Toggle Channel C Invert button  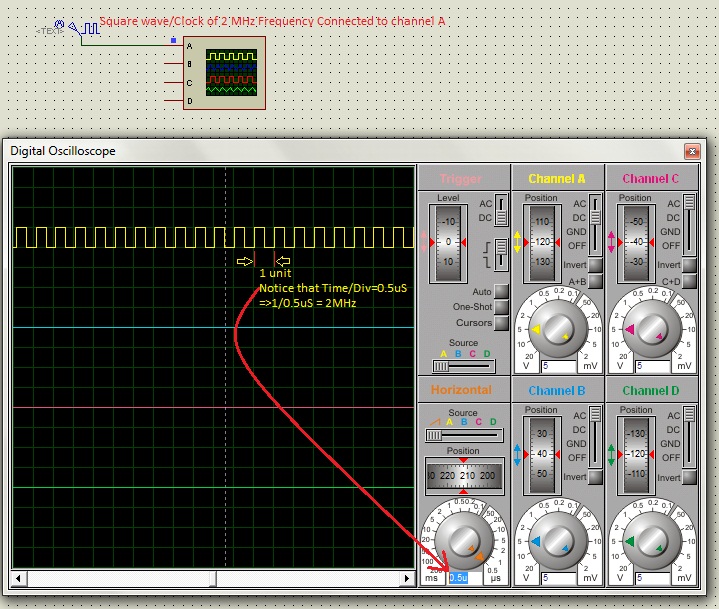tap(689, 265)
